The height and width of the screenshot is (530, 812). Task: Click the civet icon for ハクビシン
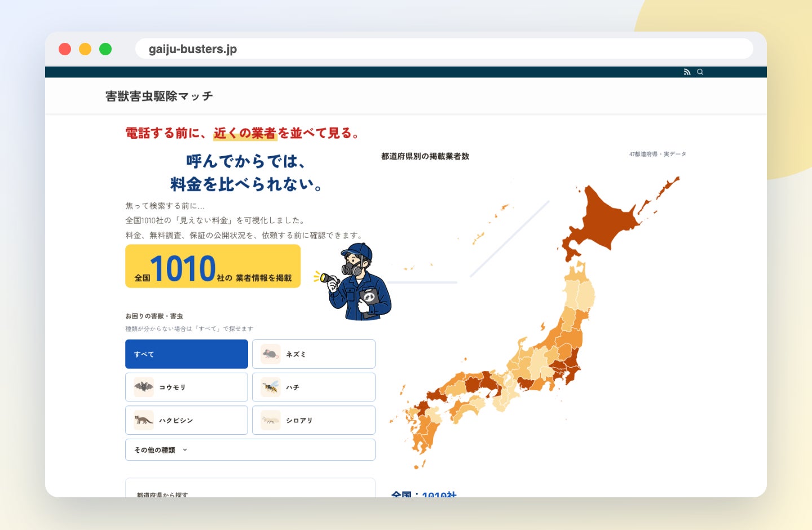[x=144, y=420]
